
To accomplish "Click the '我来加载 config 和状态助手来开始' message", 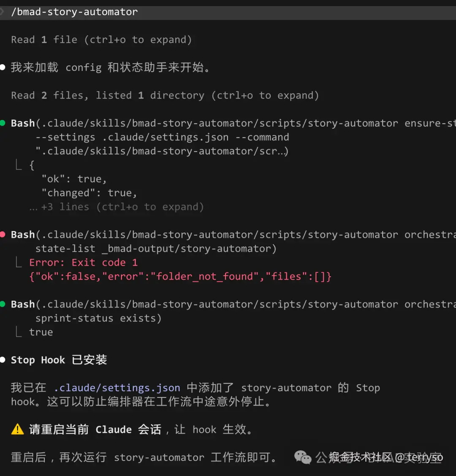I will 111,68.
